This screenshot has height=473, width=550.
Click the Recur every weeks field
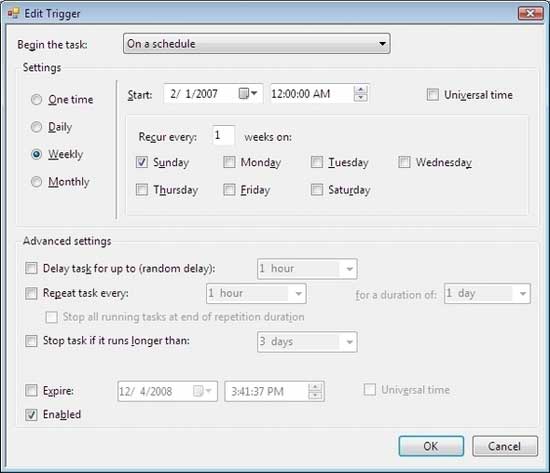223,135
